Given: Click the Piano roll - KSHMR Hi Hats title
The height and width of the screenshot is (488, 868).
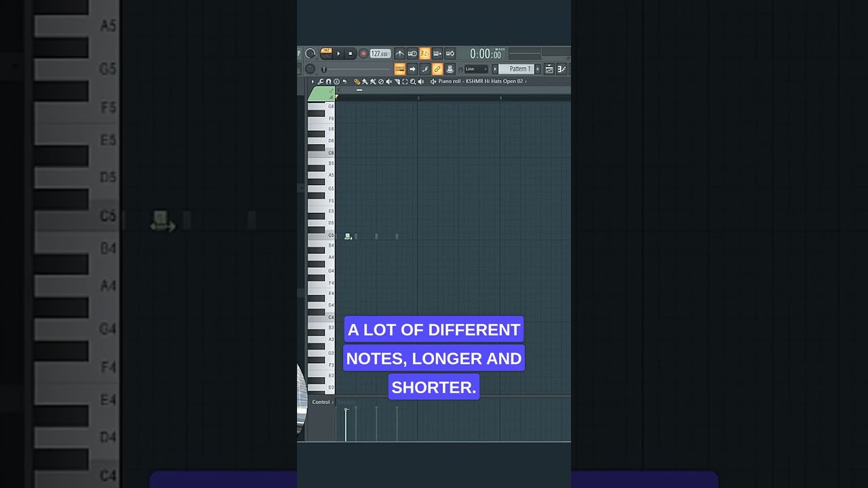Looking at the screenshot, I should [x=481, y=81].
